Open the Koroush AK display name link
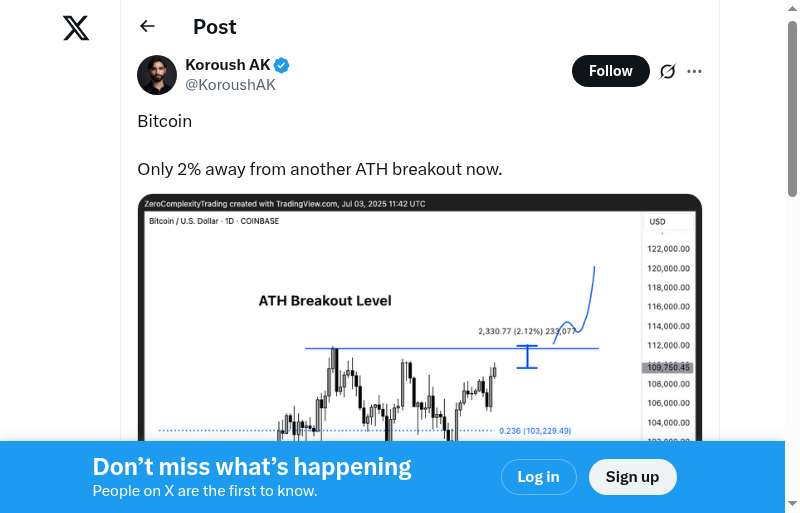Viewport: 800px width, 513px height. [x=228, y=65]
